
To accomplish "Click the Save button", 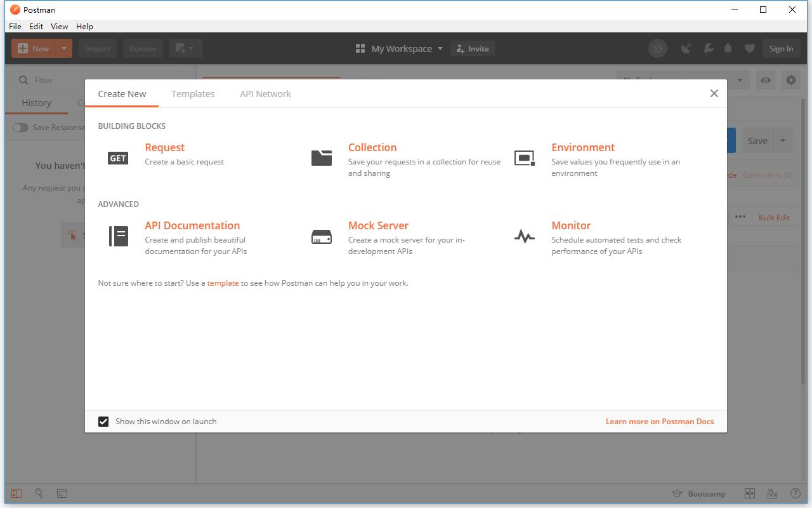I will [757, 141].
